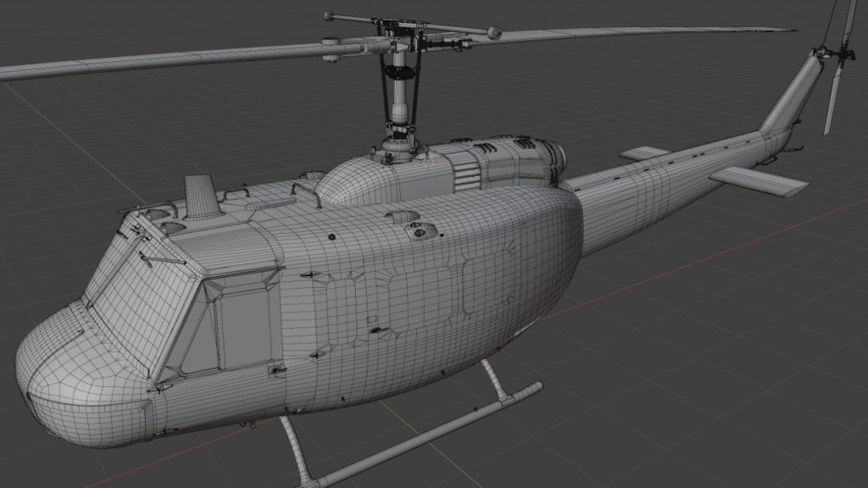Select the near-side horizontal stabilizer on tail boom
The width and height of the screenshot is (868, 488).
coord(759,181)
